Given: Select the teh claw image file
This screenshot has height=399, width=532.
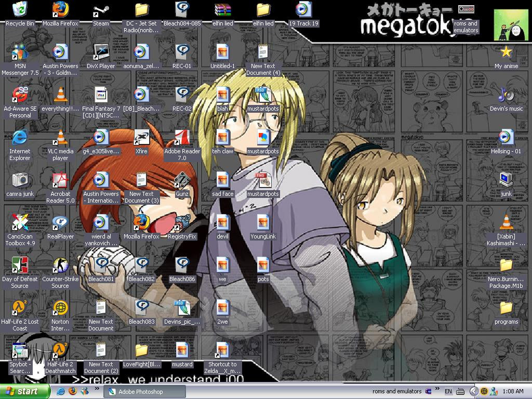Looking at the screenshot, I should pos(222,137).
